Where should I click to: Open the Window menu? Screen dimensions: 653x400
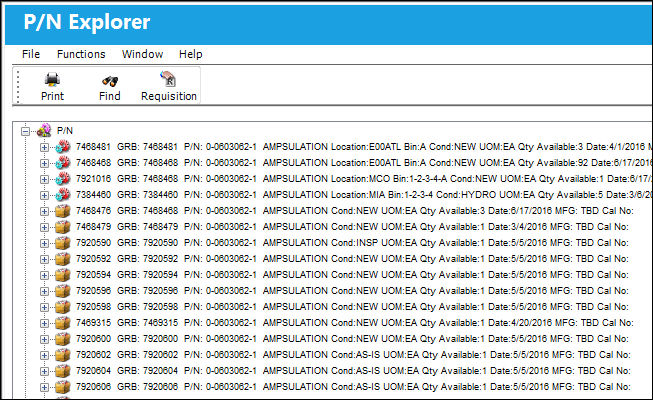coord(142,54)
